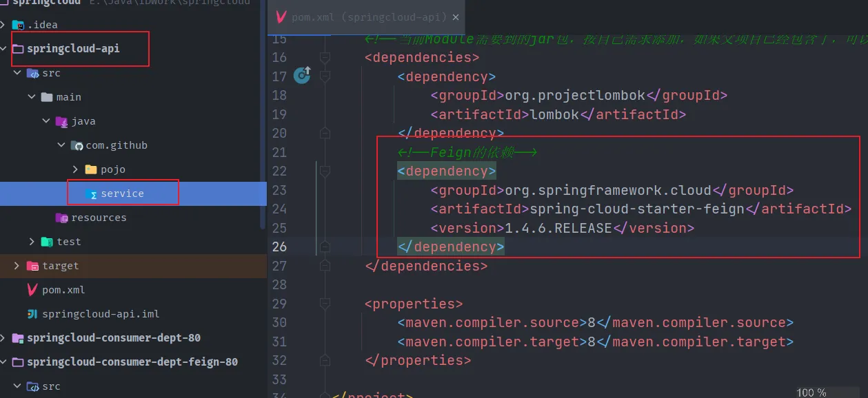Expand the .idea folder
Screen dimensions: 868x398
point(4,25)
